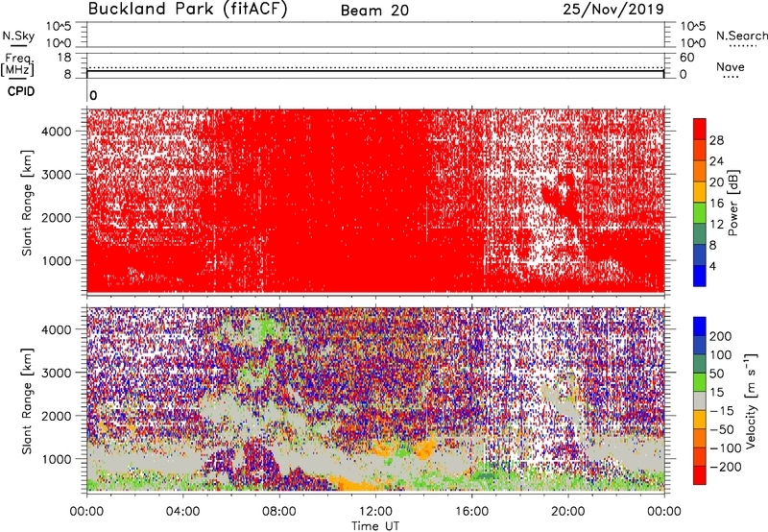The height and width of the screenshot is (532, 768).
Task: Click the Buckland Park (fitACF) title
Action: pos(187,10)
